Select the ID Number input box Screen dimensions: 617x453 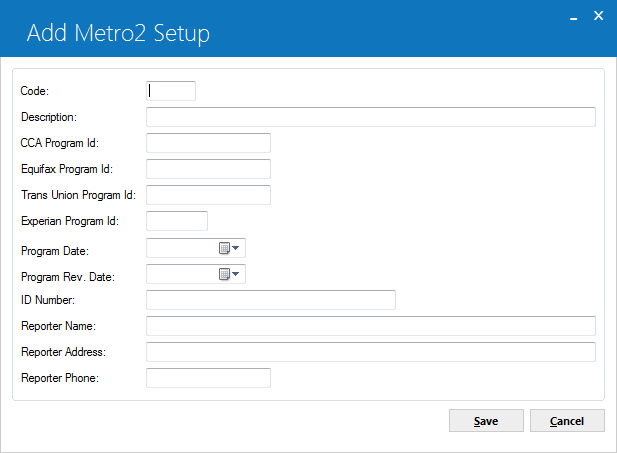tap(271, 300)
